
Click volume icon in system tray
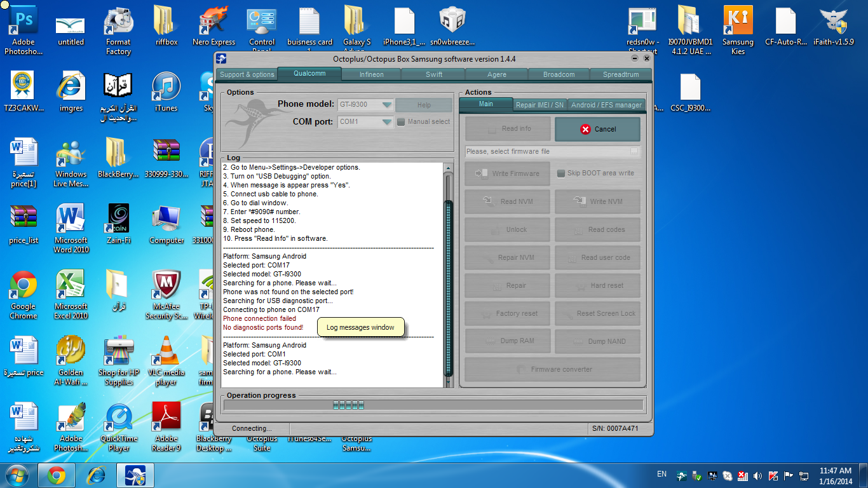757,475
